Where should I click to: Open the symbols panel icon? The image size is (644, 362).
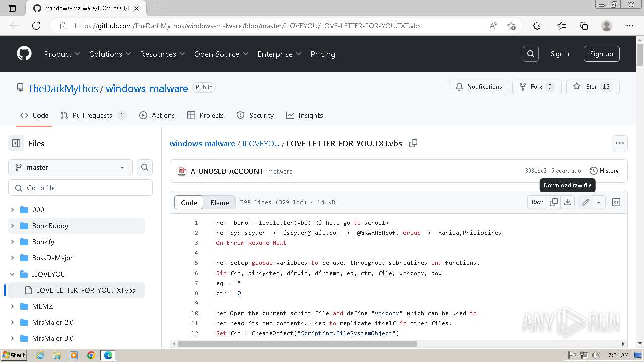pyautogui.click(x=616, y=202)
